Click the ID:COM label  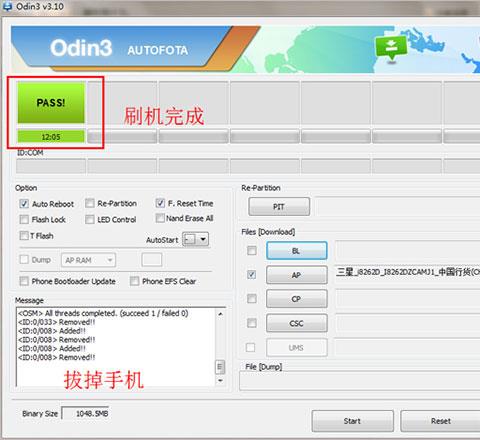(x=30, y=153)
